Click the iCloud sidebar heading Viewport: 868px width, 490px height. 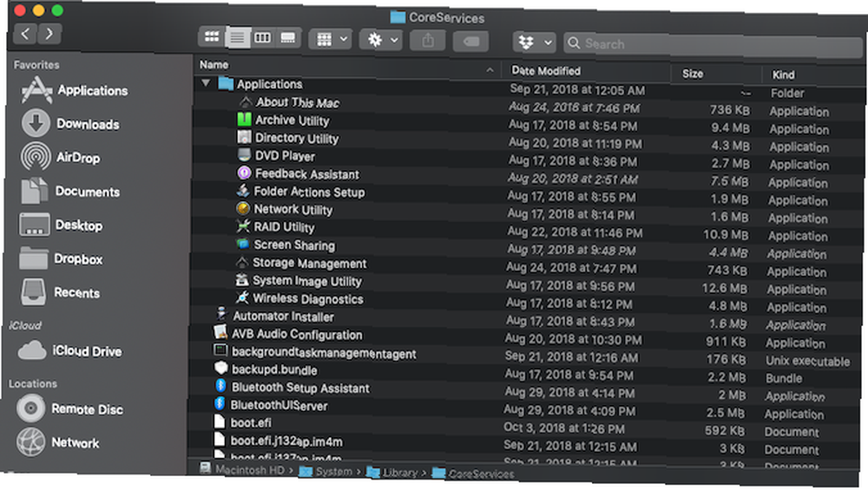click(x=25, y=325)
